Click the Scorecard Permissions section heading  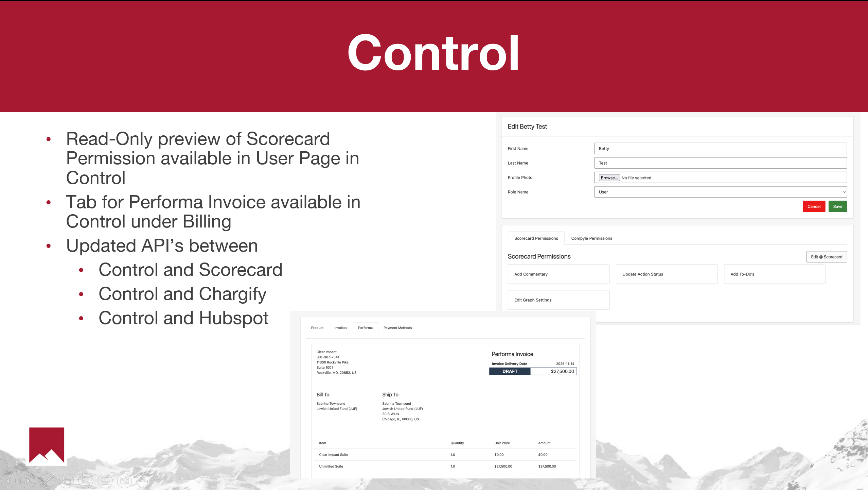point(539,257)
